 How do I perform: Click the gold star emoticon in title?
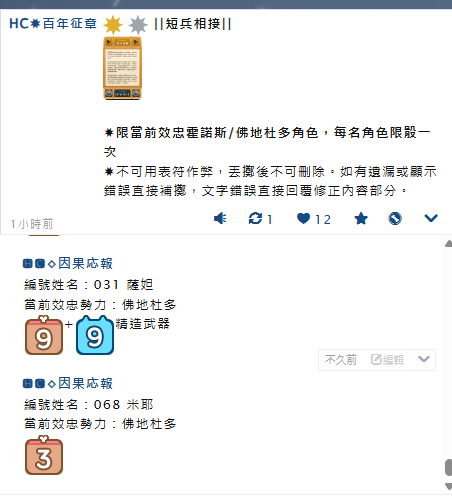pos(113,25)
